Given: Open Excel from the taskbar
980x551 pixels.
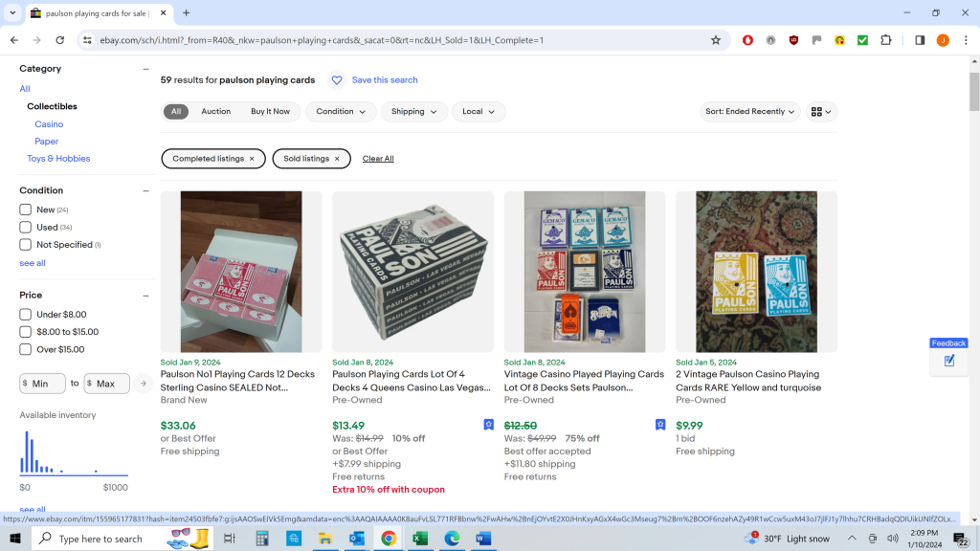Looking at the screenshot, I should (420, 539).
